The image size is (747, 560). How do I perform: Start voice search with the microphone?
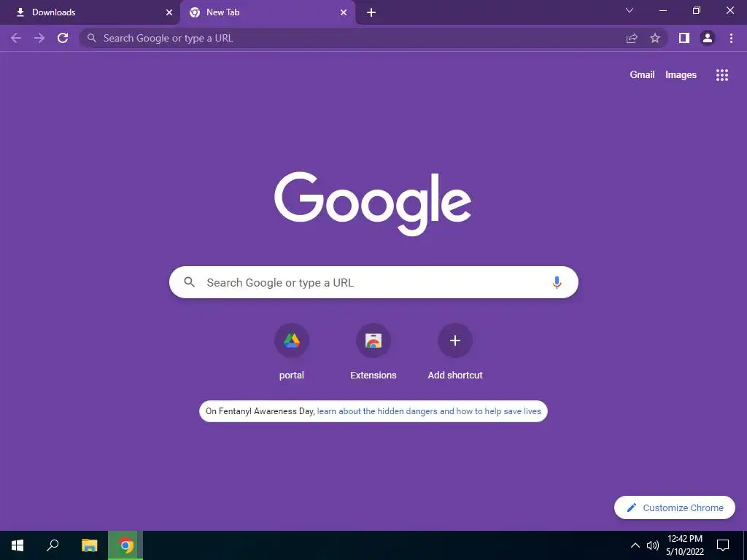click(x=557, y=282)
